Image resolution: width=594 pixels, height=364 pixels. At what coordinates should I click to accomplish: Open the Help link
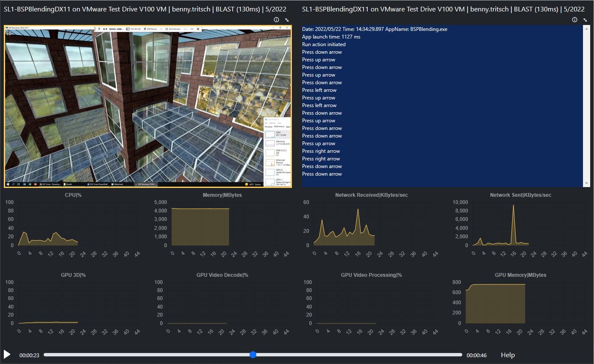click(x=508, y=355)
